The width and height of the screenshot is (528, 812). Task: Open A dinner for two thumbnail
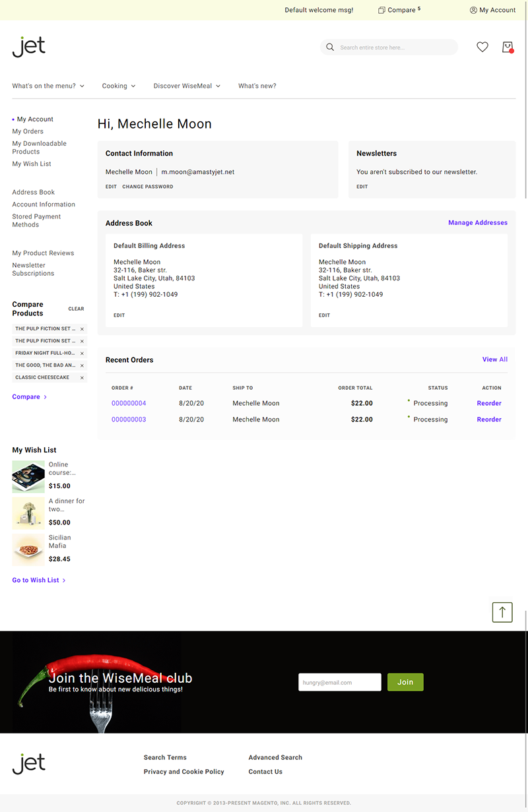[28, 513]
